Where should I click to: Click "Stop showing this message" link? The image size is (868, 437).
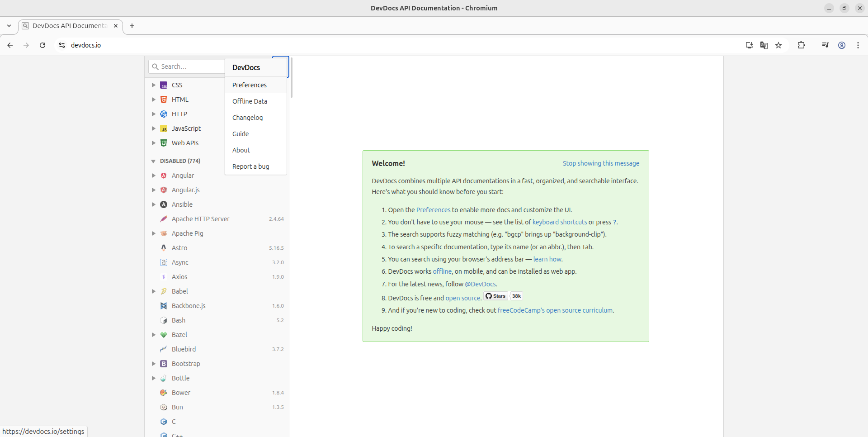tap(601, 163)
